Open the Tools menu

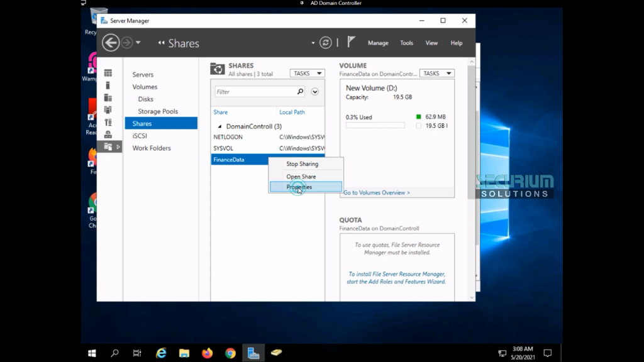coord(407,43)
